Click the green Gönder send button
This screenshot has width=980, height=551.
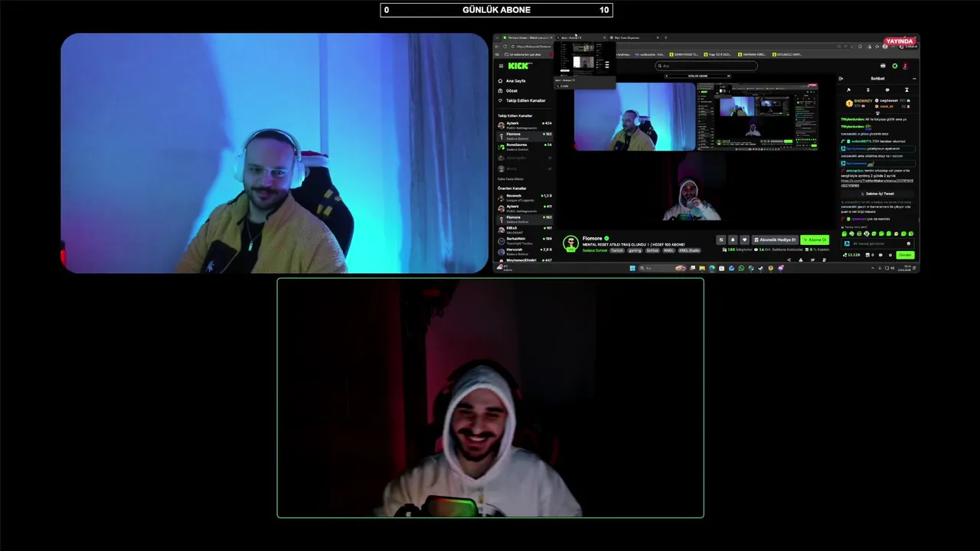(906, 255)
